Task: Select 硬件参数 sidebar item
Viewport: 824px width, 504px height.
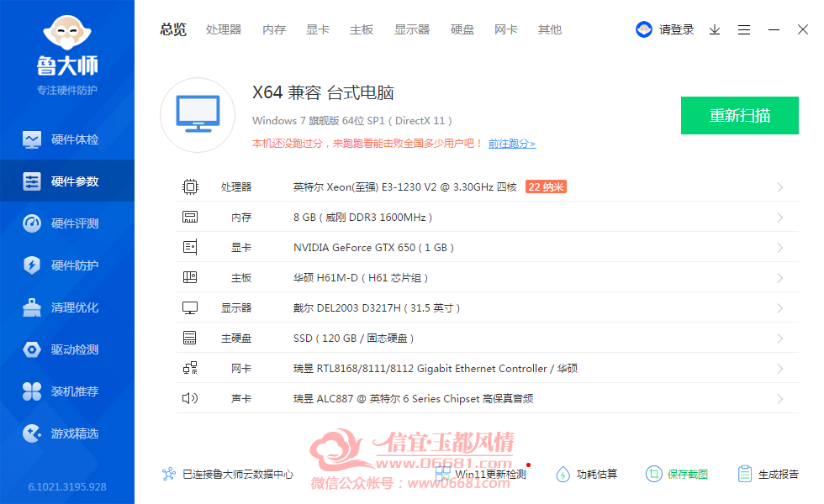Action: point(67,181)
